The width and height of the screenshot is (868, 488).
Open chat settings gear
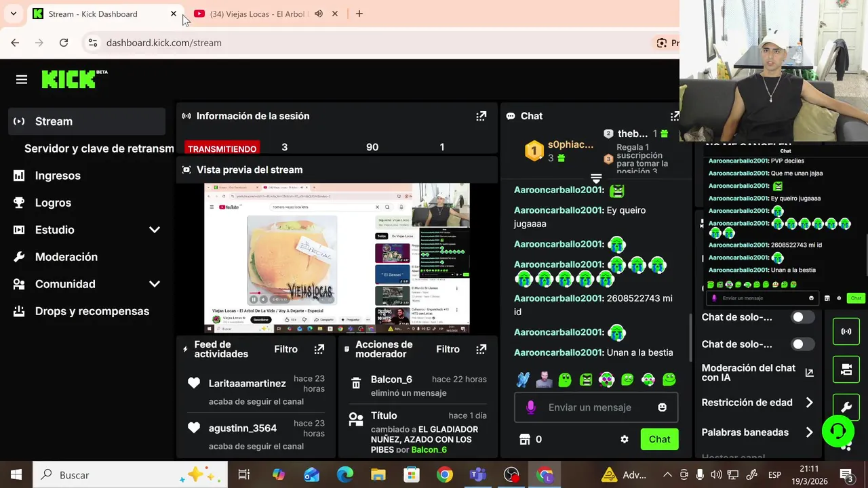point(625,439)
